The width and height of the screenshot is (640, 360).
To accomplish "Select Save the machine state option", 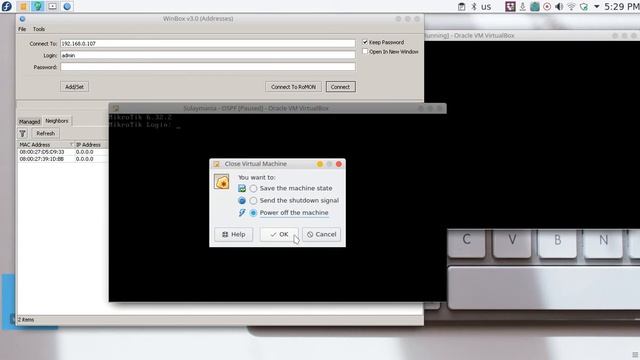I will pos(292,188).
